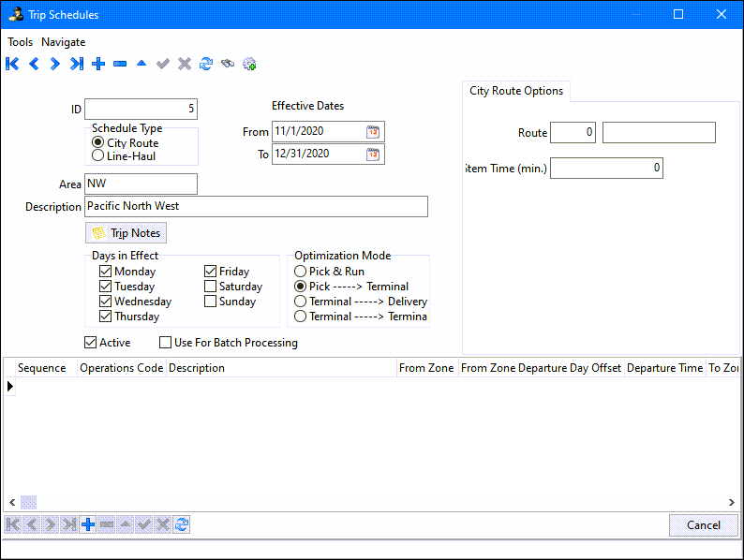Image resolution: width=744 pixels, height=560 pixels.
Task: Click the gear with plus icon
Action: (249, 64)
